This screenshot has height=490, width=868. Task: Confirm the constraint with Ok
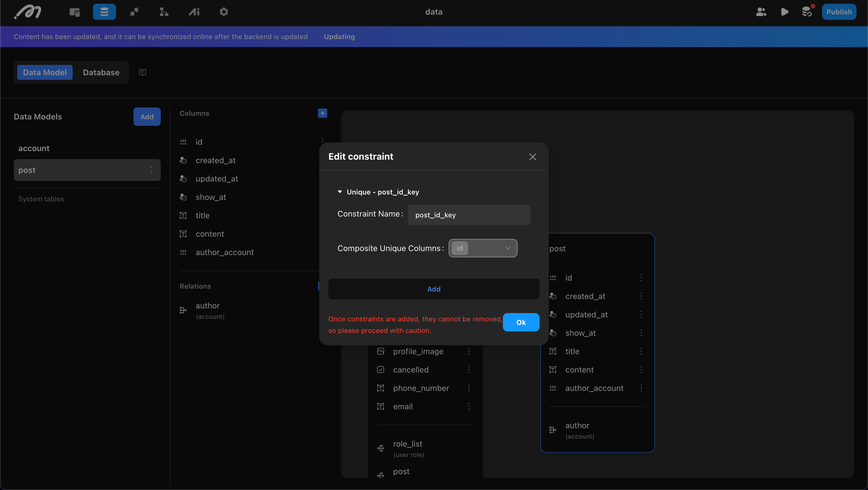521,322
